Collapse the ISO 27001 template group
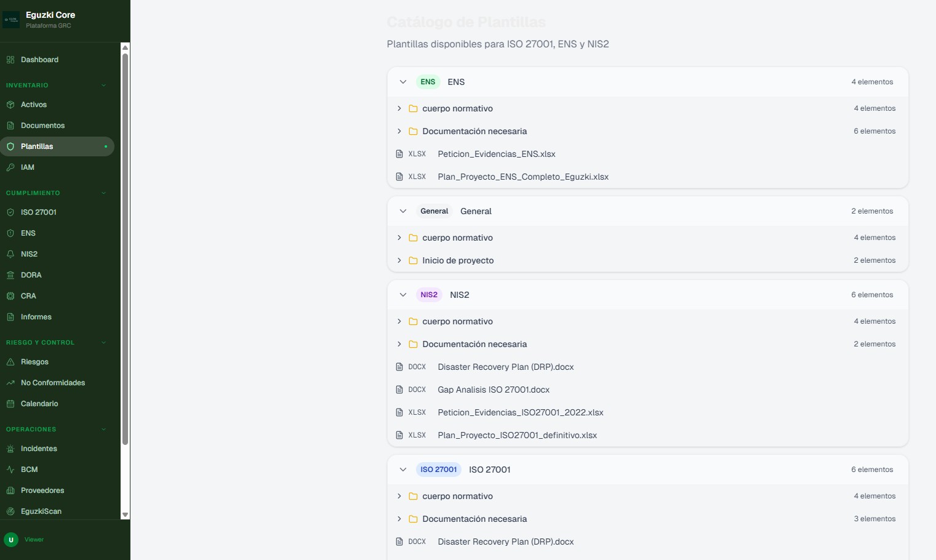 coord(403,470)
